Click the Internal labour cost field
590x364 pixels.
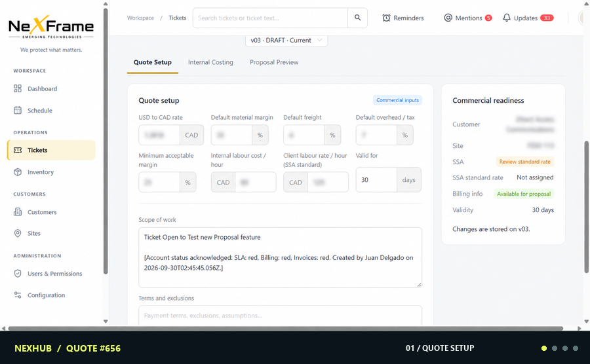point(256,182)
